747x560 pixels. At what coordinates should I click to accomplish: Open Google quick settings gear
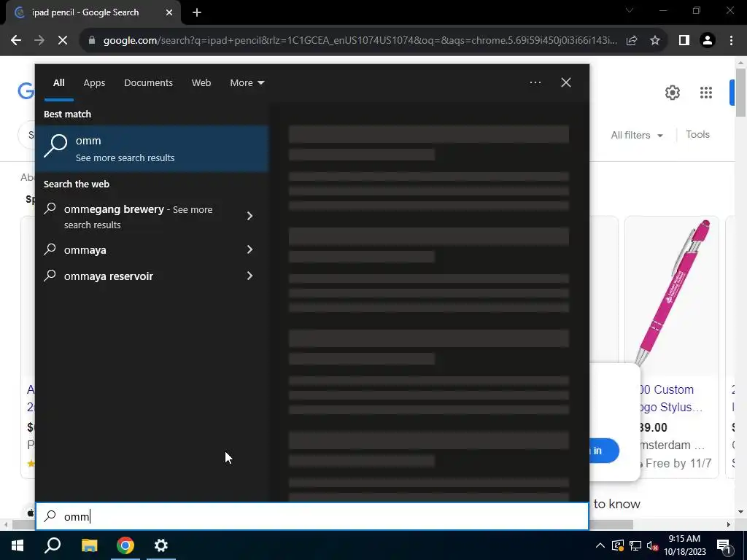click(x=672, y=93)
